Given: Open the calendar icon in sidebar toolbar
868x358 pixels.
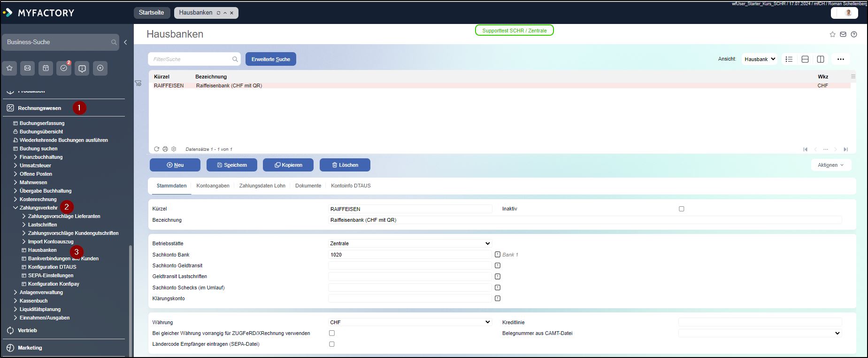Looking at the screenshot, I should click(x=46, y=69).
